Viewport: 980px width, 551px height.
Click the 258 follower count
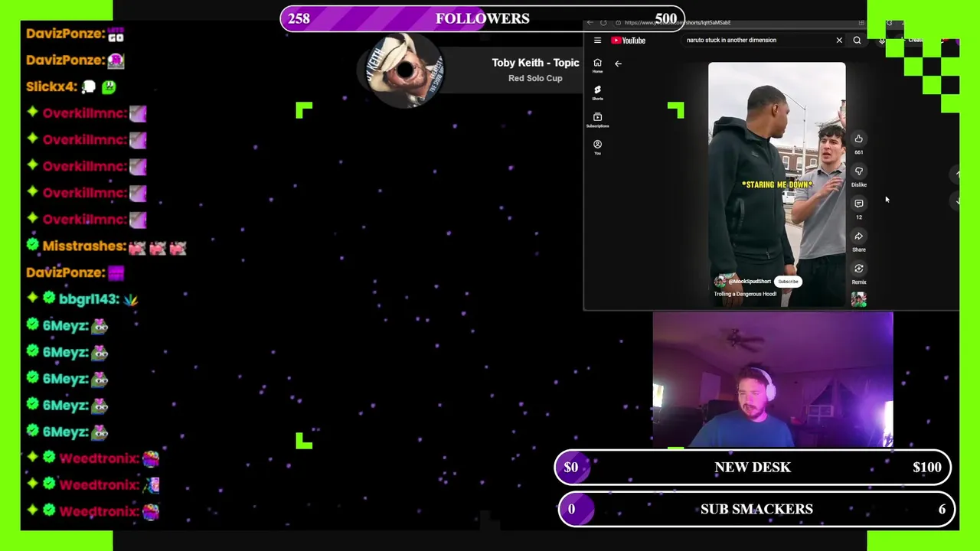(x=299, y=18)
